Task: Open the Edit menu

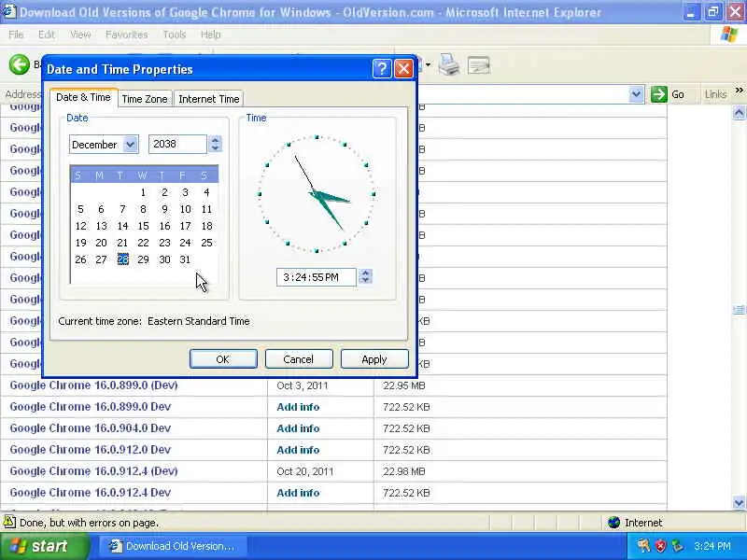Action: [x=47, y=35]
